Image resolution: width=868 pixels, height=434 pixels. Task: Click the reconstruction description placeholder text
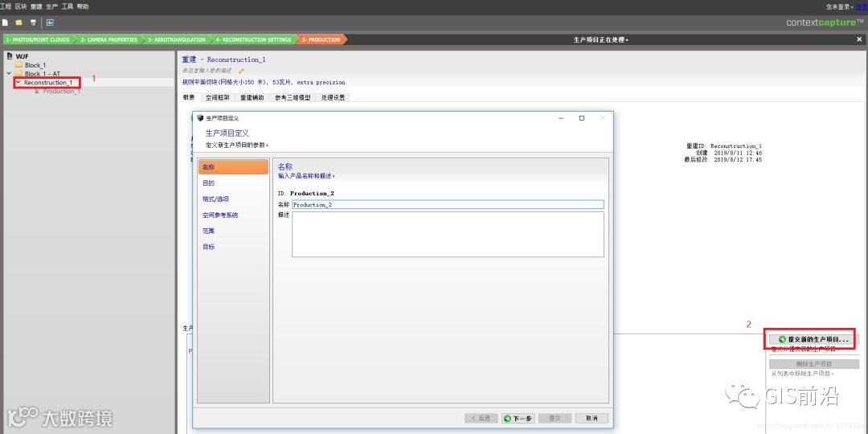tap(207, 71)
